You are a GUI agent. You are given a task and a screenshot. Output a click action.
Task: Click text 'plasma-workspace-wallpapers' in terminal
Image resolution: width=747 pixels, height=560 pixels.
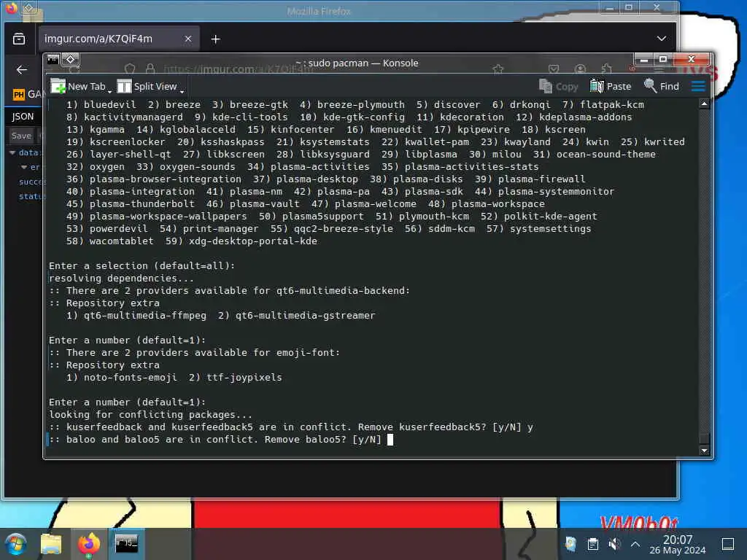tap(169, 216)
